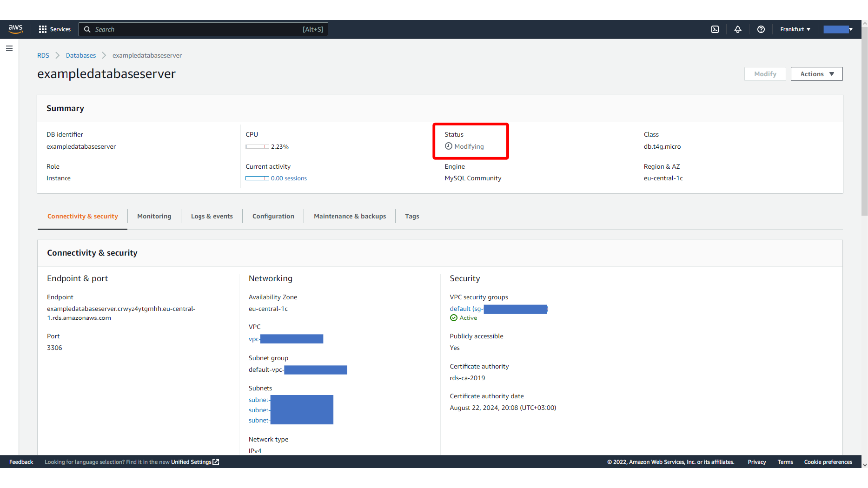Click the scrollbar down arrow
868x488 pixels.
point(864,465)
